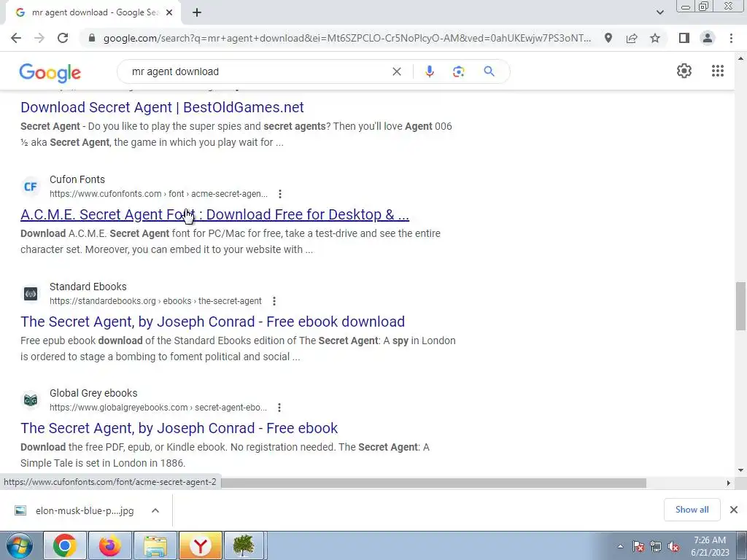Clear the search box with the X
This screenshot has width=747, height=560.
(396, 71)
